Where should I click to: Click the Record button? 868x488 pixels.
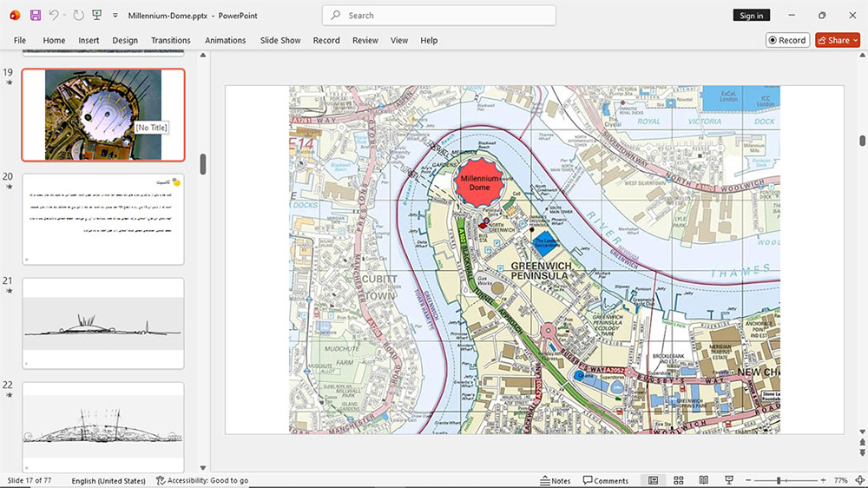(787, 40)
